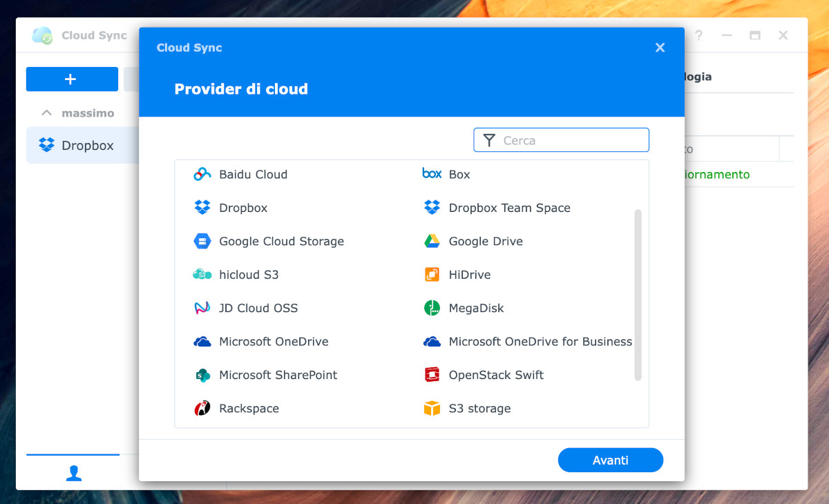This screenshot has height=504, width=829.
Task: Choose Microsoft OneDrive for Business label
Action: coord(540,342)
